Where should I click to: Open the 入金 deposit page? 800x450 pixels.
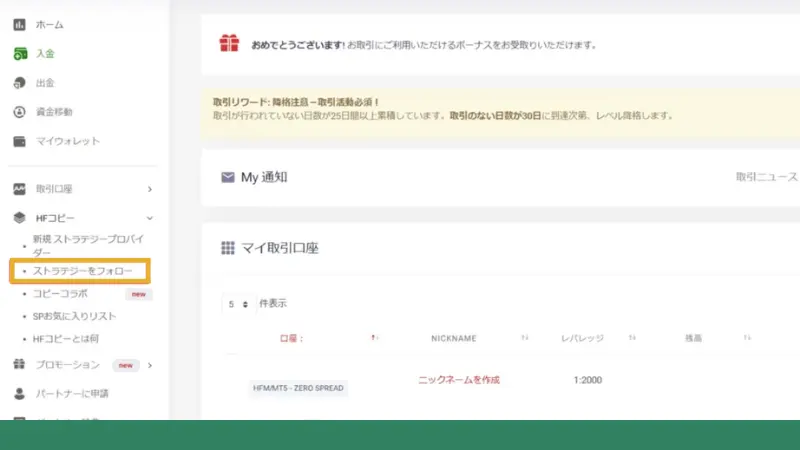click(x=45, y=54)
